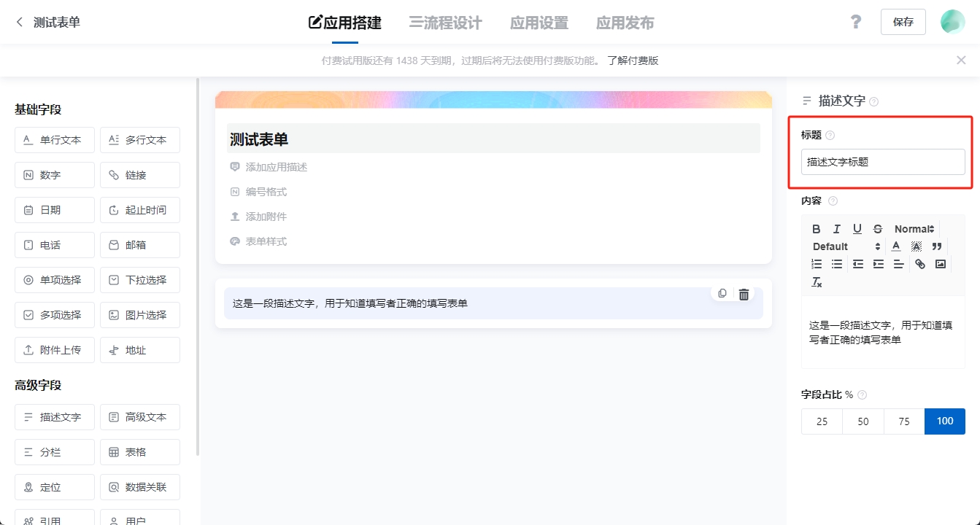Copy the description text block

[722, 292]
